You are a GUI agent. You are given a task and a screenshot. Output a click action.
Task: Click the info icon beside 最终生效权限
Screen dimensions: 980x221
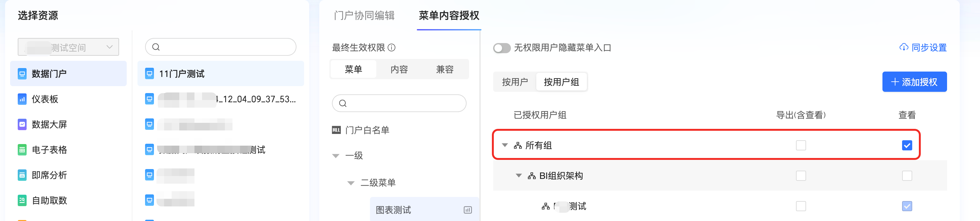click(391, 47)
